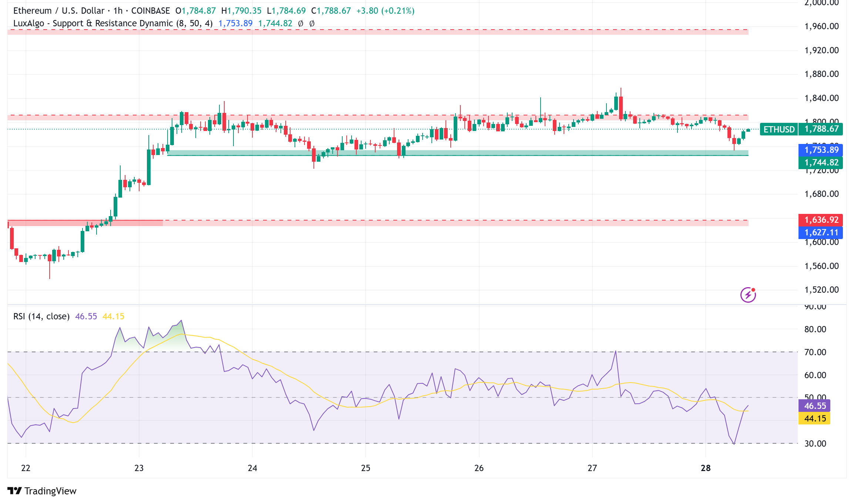The image size is (854, 504).
Task: Open the Ethereum / U.S. Dollar symbol title
Action: point(59,11)
